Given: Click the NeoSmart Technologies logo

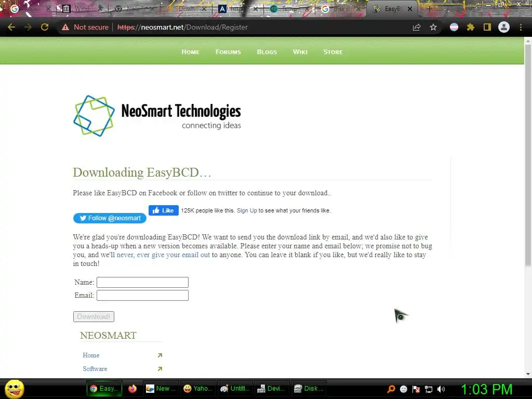Looking at the screenshot, I should pos(157,116).
